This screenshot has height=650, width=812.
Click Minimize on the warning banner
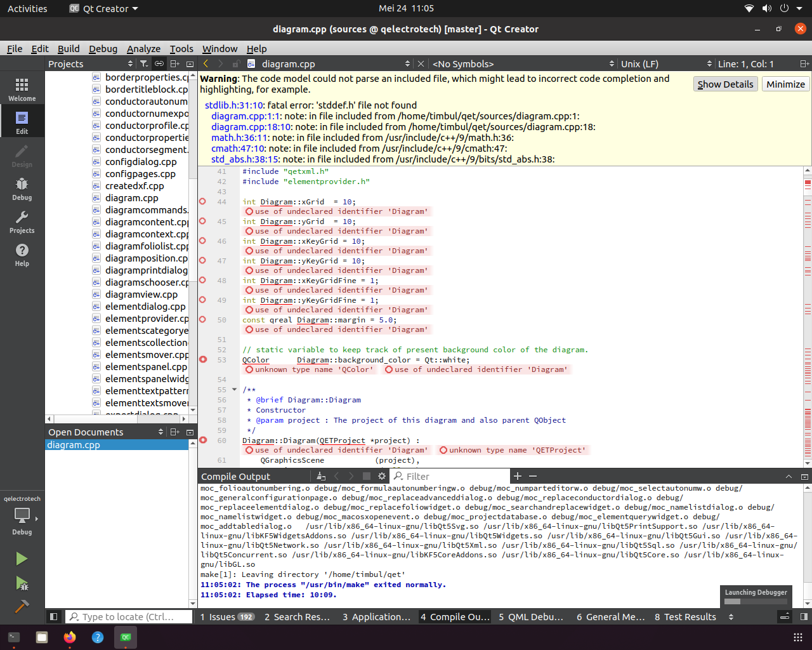785,84
